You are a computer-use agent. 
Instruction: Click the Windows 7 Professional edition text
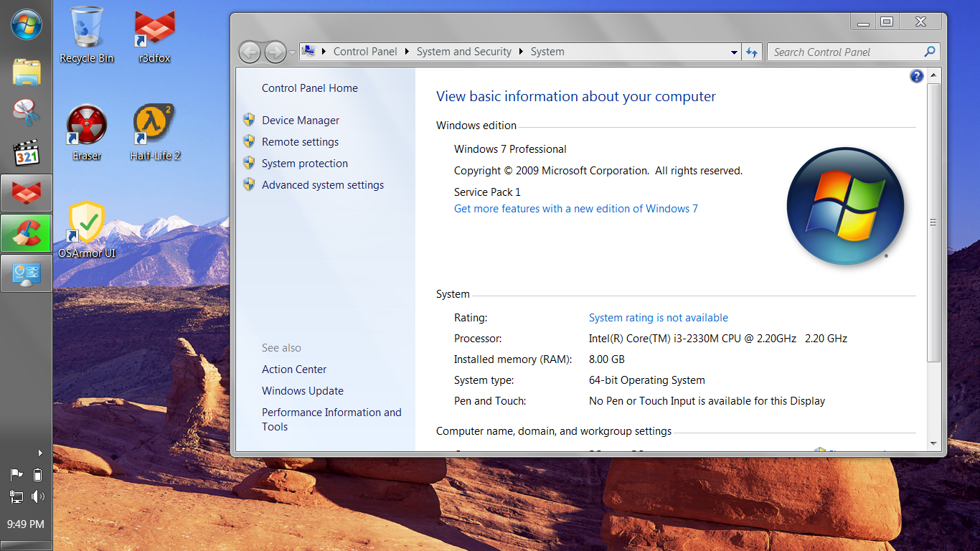(510, 149)
